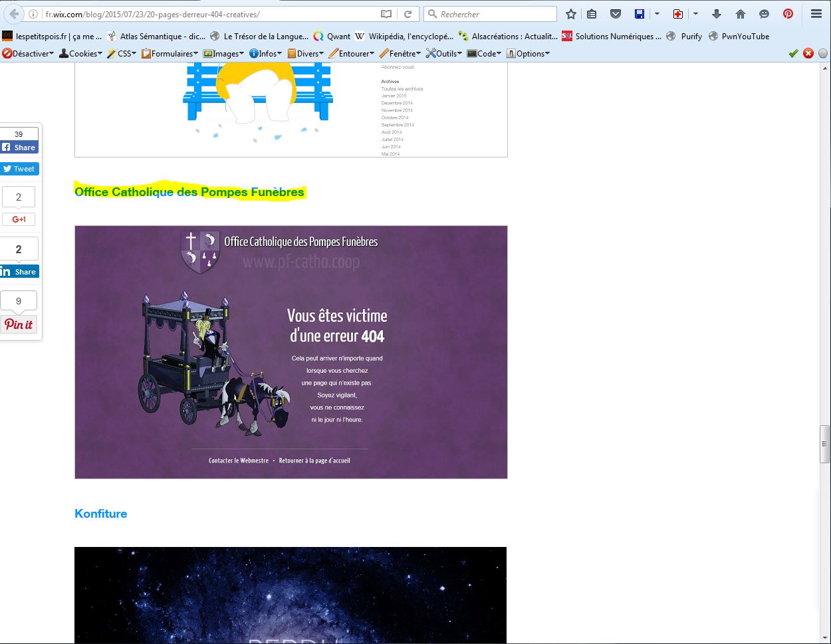Open Divers web developer menu
The image size is (831, 644).
(305, 54)
